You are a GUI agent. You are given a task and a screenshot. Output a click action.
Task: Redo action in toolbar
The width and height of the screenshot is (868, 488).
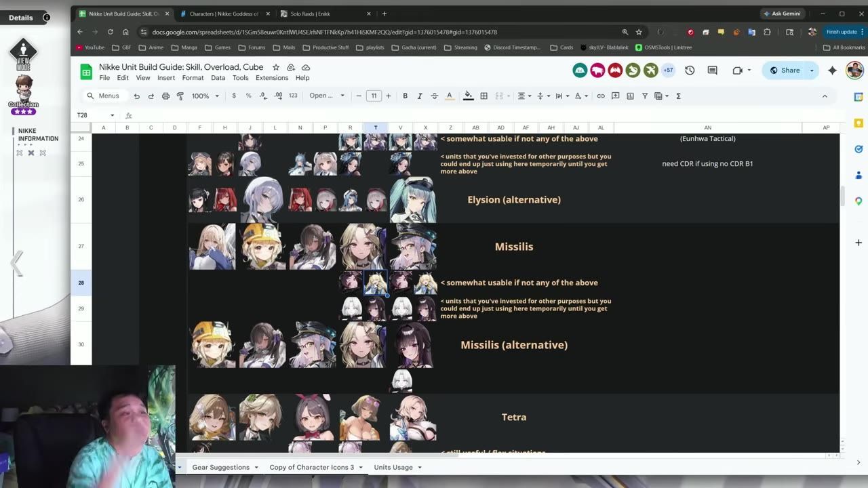coord(151,96)
